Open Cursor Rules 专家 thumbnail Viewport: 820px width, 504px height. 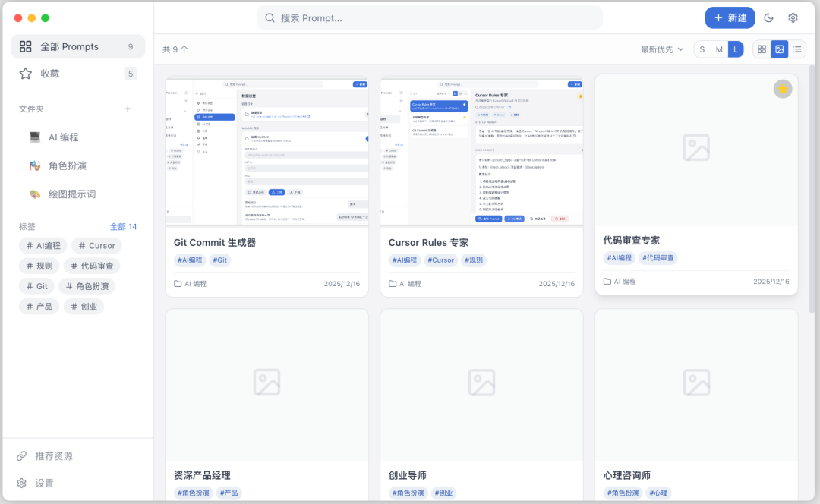point(481,152)
